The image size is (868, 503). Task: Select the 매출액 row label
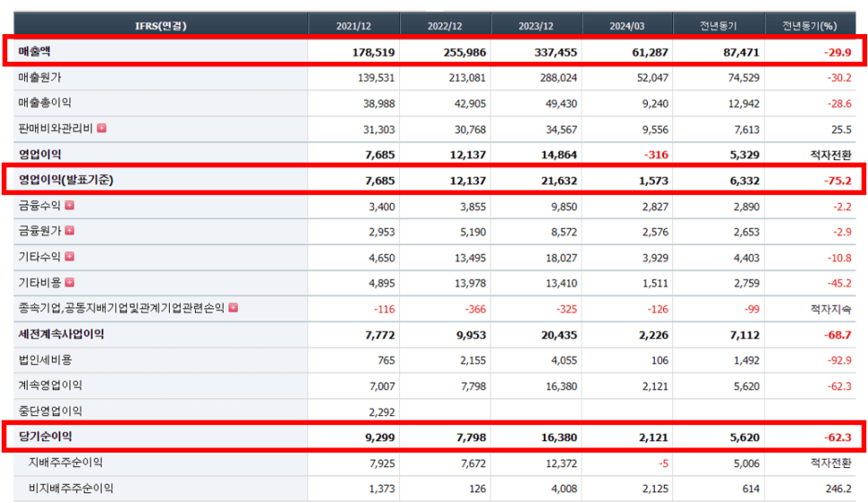(x=34, y=51)
